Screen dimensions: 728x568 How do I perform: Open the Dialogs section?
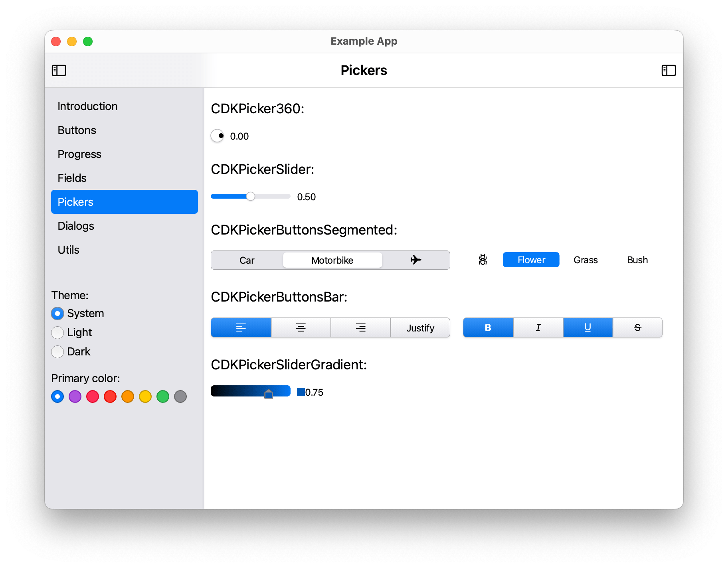(x=76, y=226)
